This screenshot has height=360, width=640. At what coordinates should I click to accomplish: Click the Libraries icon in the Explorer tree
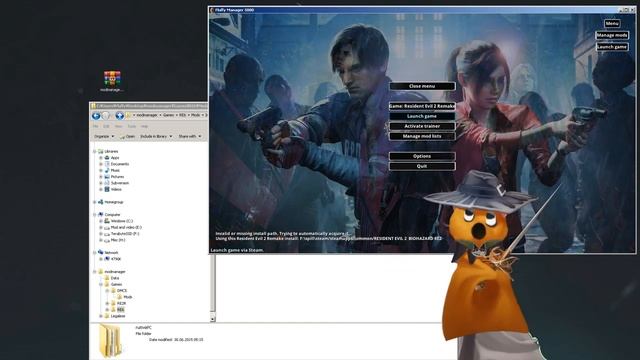(100, 151)
